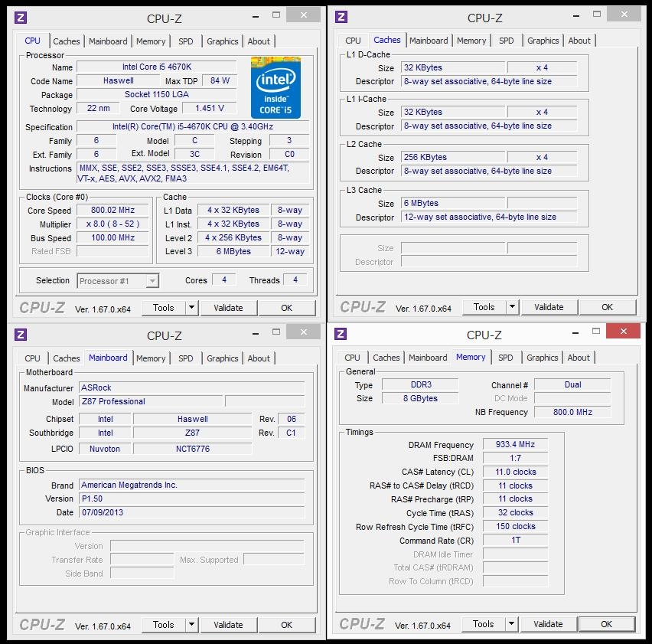
Task: Click the Model field Z87 Professional
Action: pos(151,401)
